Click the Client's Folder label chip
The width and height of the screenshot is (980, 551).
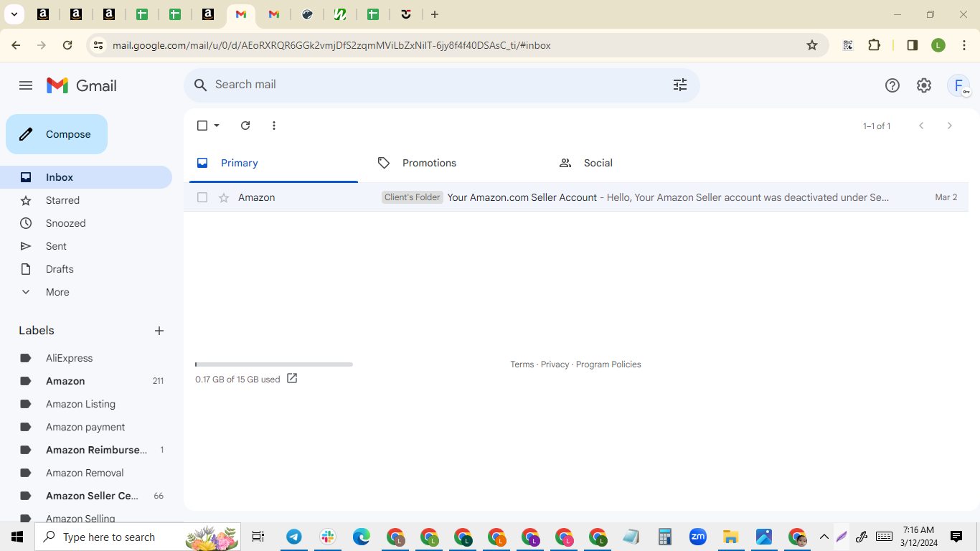pos(413,197)
